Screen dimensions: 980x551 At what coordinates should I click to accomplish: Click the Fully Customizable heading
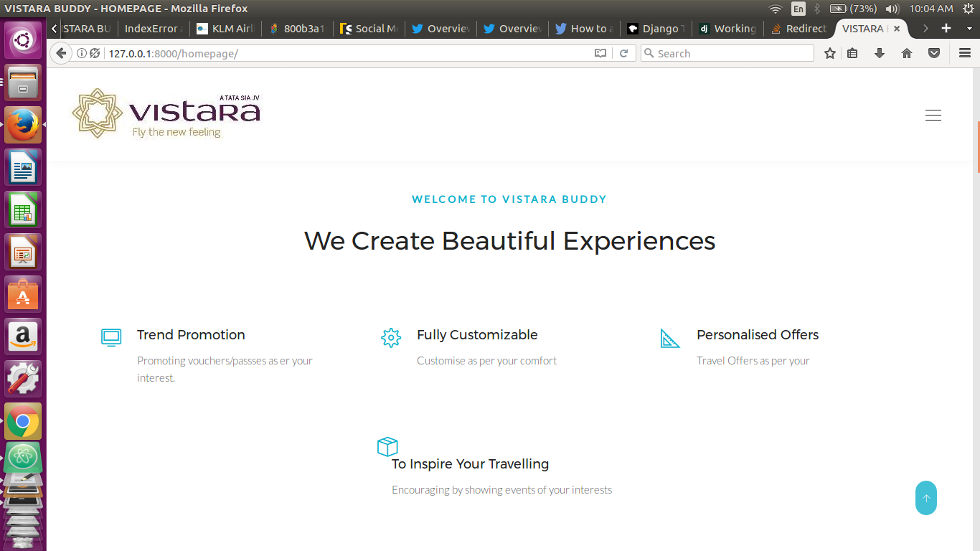pos(477,335)
